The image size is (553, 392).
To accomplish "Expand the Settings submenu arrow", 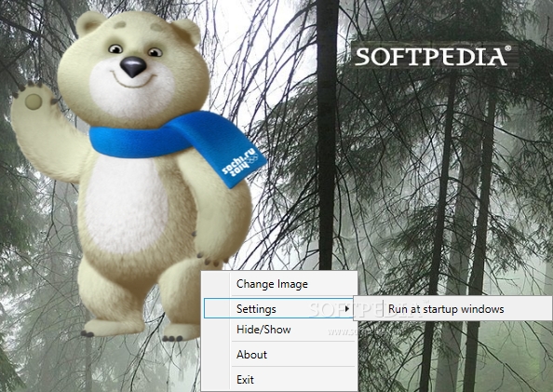I will (x=347, y=309).
